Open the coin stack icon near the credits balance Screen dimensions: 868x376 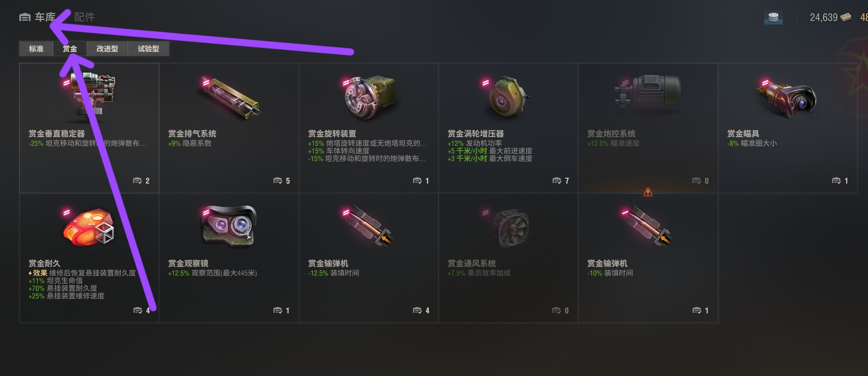pyautogui.click(x=773, y=18)
